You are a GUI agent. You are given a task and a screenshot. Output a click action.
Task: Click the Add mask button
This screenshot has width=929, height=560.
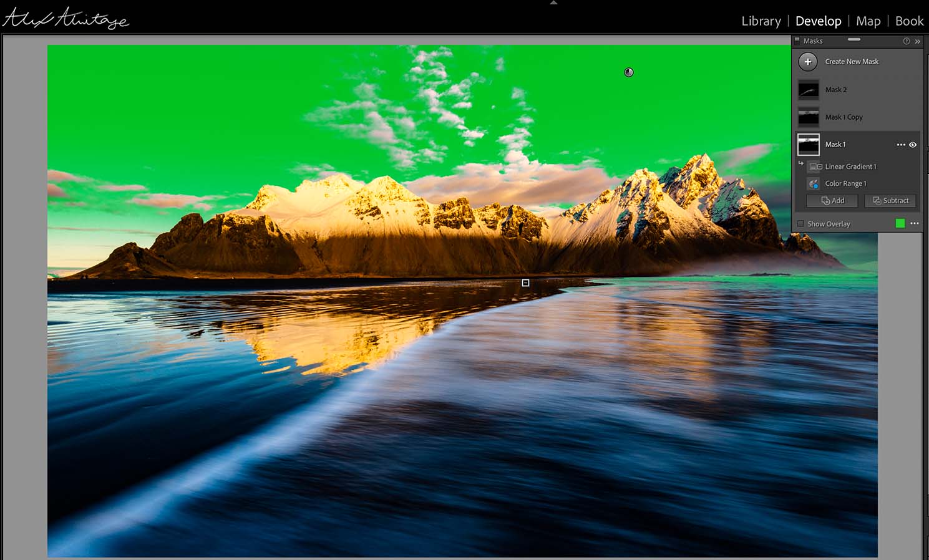(x=832, y=200)
